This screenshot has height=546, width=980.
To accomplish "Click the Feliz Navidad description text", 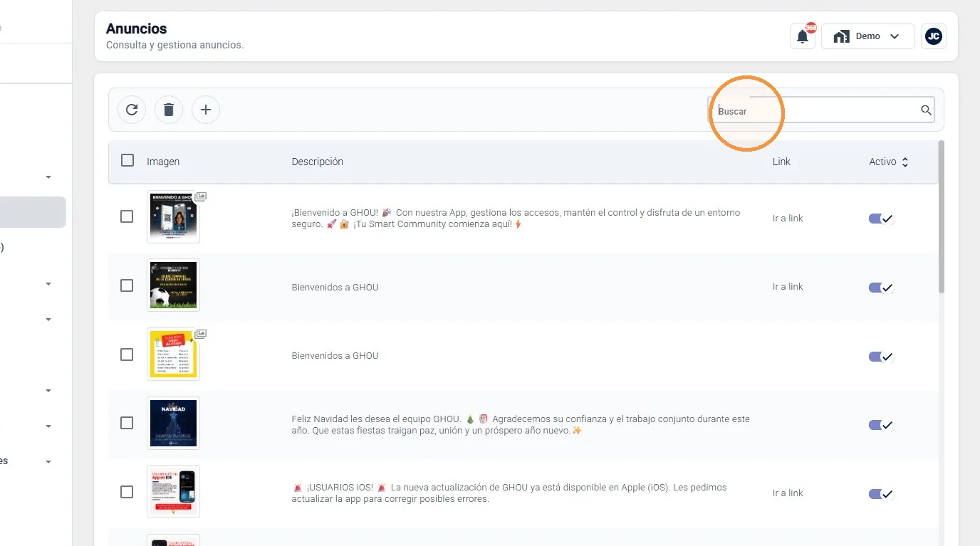I will point(521,425).
